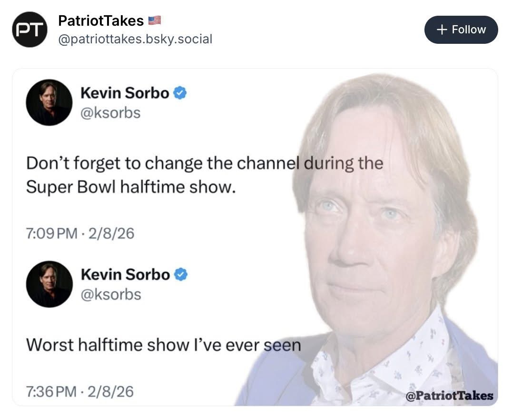Click the @ksorbs handle in the channel-change tweet
This screenshot has height=420, width=512.
coord(110,113)
